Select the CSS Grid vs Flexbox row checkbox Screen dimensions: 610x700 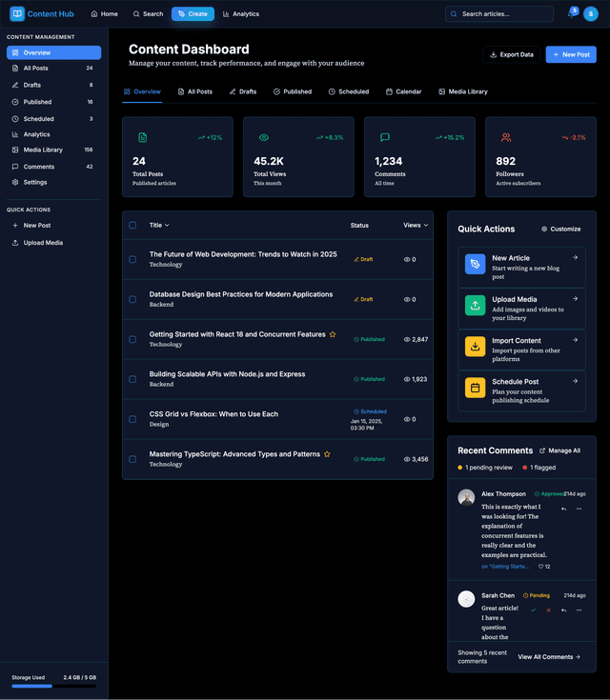coord(132,419)
